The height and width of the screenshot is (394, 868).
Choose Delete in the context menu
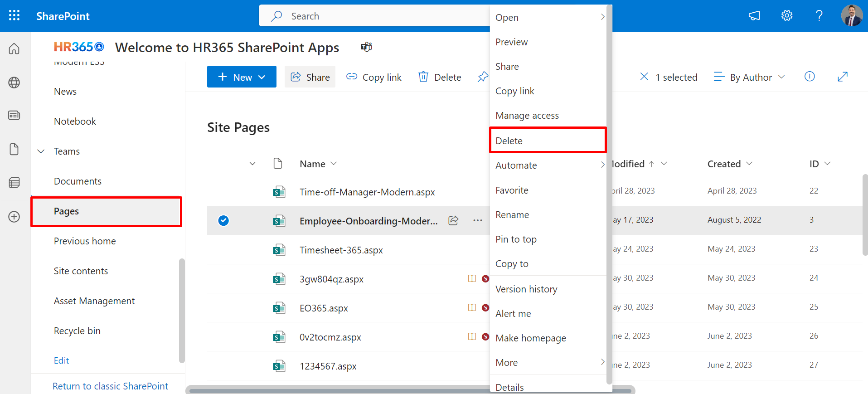coord(548,141)
